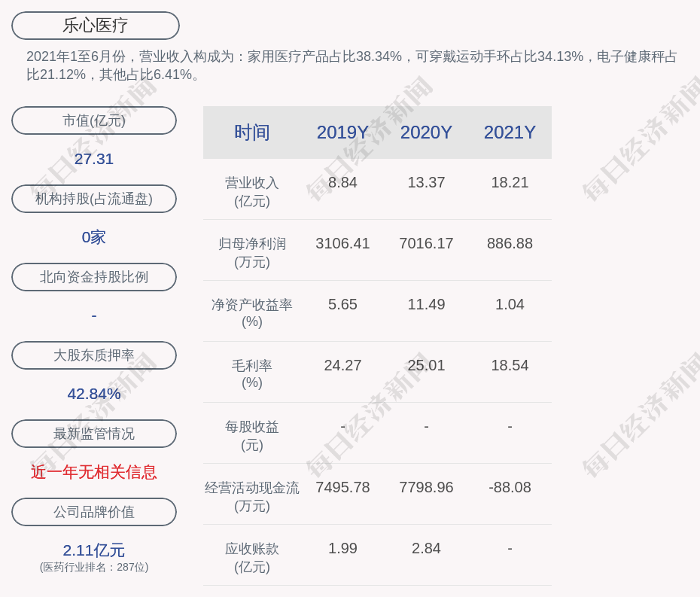Click the 乐心医疗 company name pill
Viewport: 700px width, 597px height.
click(96, 26)
